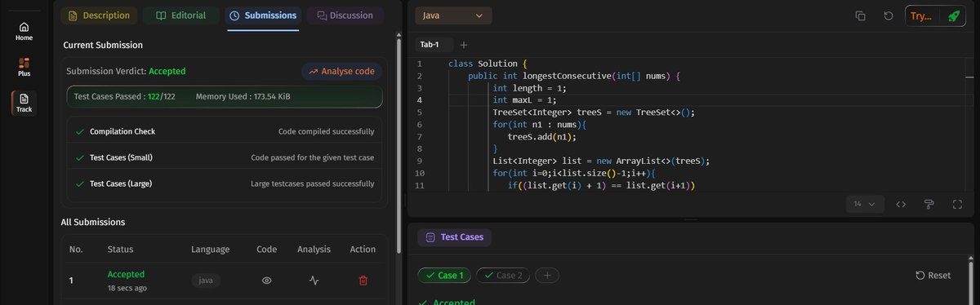Open Plus in the sidebar
The width and height of the screenshot is (980, 305).
(24, 67)
